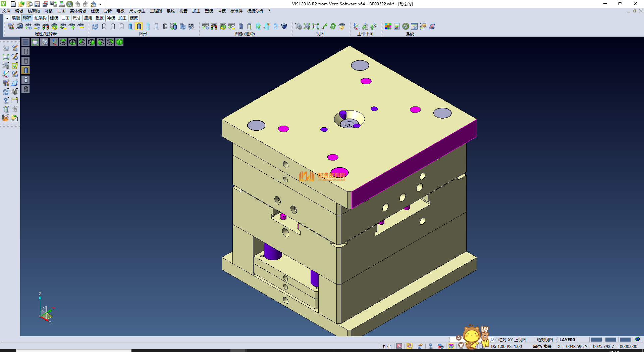Click the 单位: 毫米 units button

pos(542,346)
